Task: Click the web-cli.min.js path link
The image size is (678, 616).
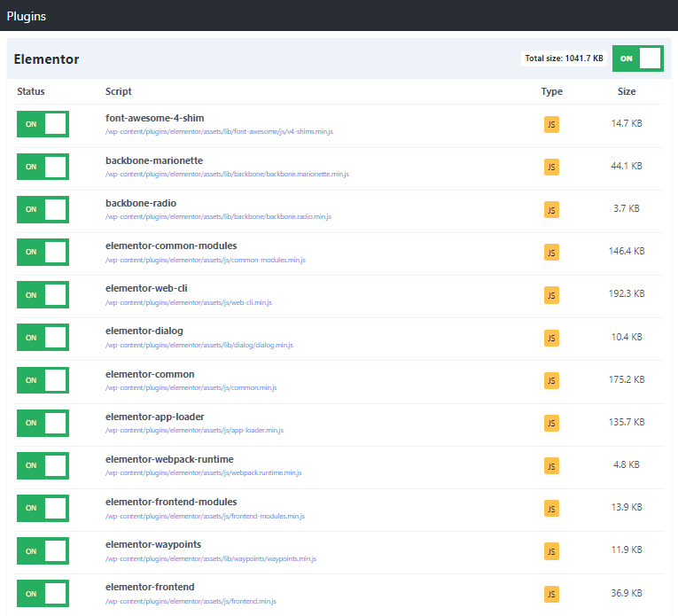Action: pyautogui.click(x=189, y=302)
